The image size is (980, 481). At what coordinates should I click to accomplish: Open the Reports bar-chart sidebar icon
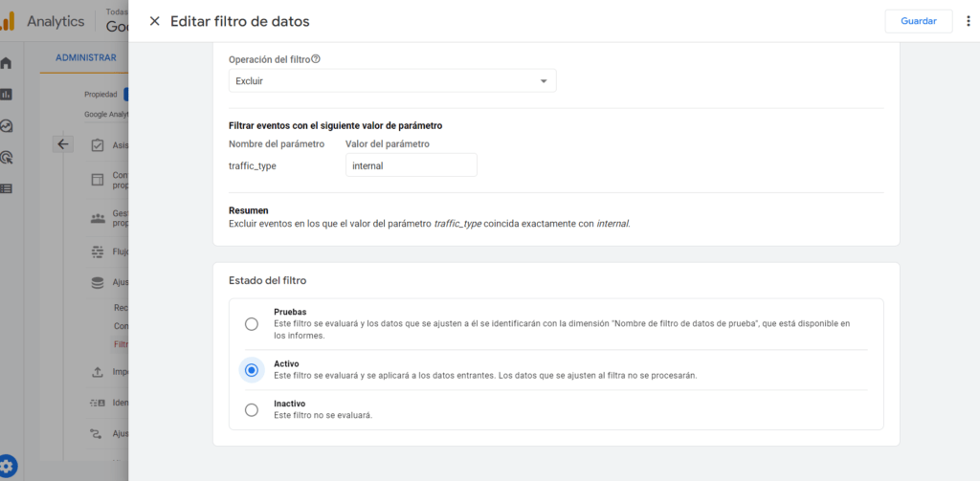[x=7, y=95]
